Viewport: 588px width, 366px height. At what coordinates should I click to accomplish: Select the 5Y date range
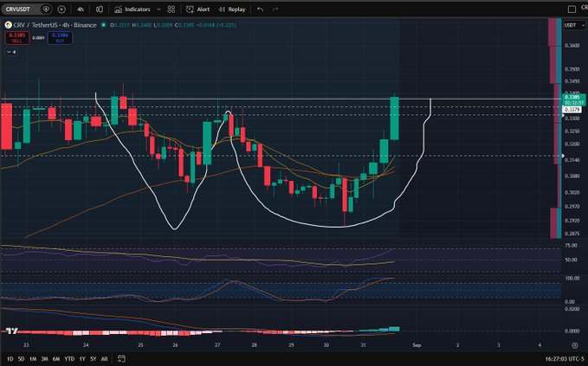click(x=93, y=359)
